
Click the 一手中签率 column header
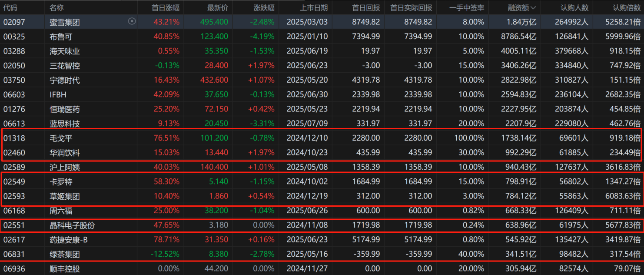coord(466,7)
